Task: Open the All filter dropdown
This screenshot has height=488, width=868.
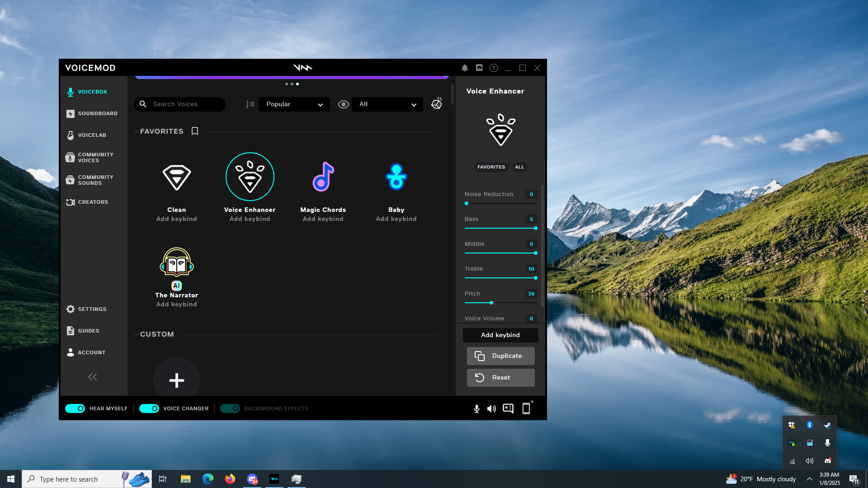Action: click(x=387, y=104)
